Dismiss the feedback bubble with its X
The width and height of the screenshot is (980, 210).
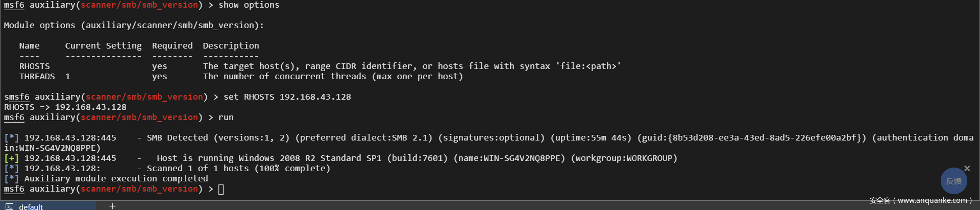point(967,168)
